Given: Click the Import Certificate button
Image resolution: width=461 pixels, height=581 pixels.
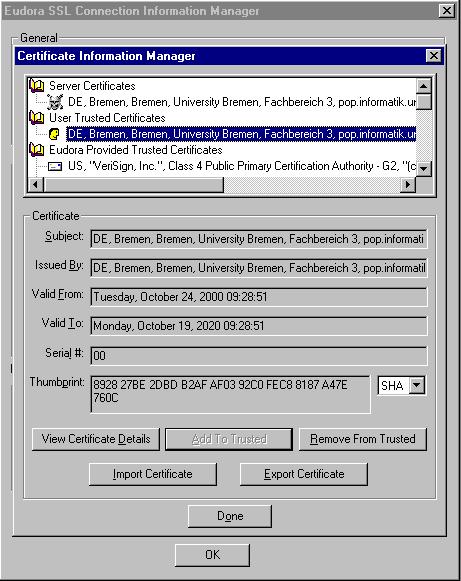Looking at the screenshot, I should point(153,474).
